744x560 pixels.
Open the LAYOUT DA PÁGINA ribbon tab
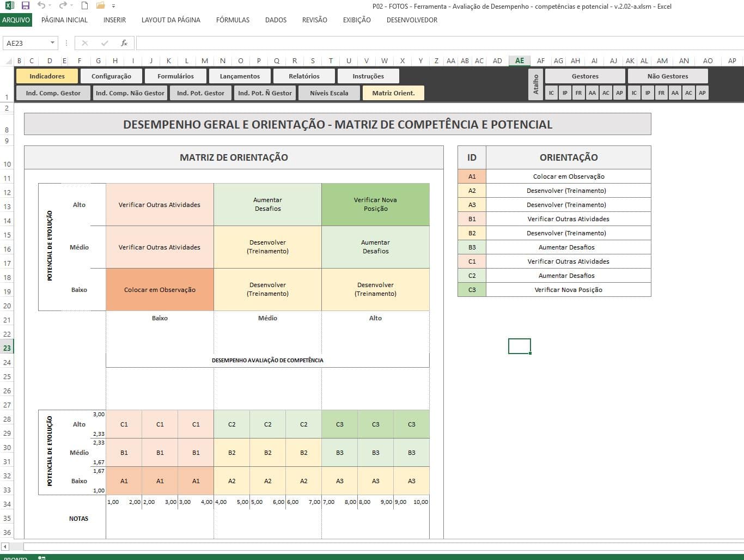[x=170, y=20]
